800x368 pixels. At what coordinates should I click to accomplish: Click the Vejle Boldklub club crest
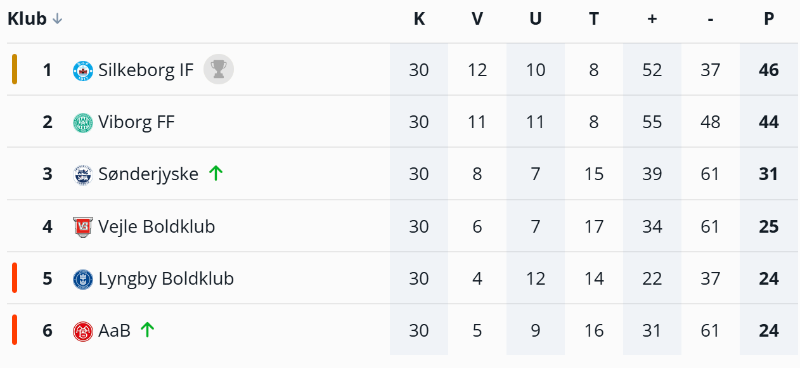pyautogui.click(x=83, y=227)
